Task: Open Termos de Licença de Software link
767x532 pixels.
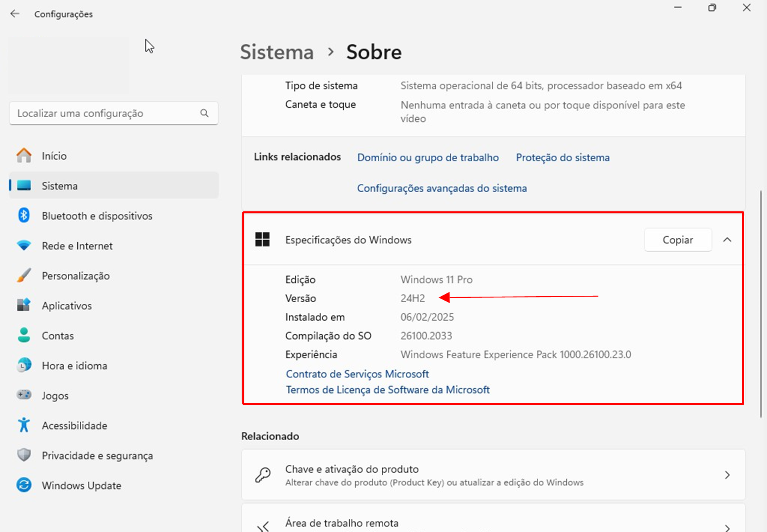Action: coord(388,390)
